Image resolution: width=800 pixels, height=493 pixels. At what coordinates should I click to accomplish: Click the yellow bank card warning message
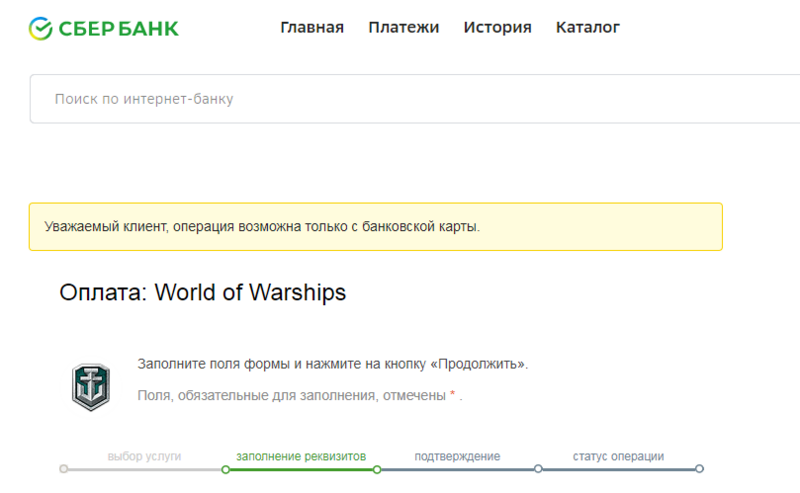coord(376,227)
